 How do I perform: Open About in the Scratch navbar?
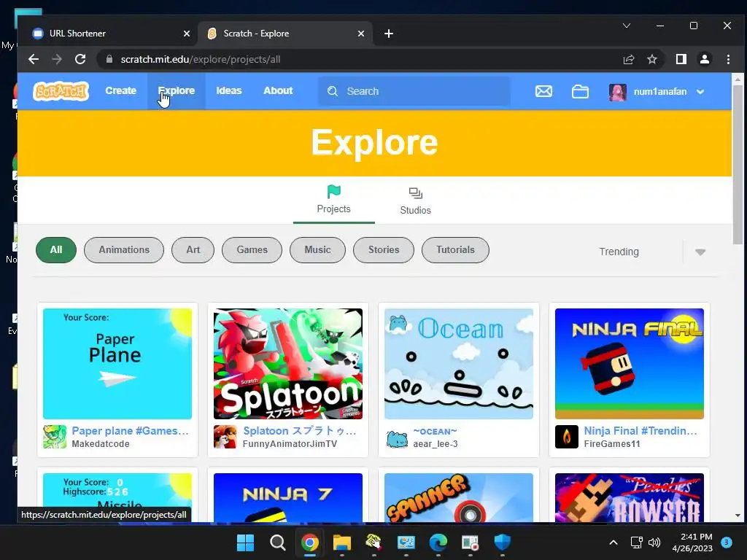tap(278, 90)
